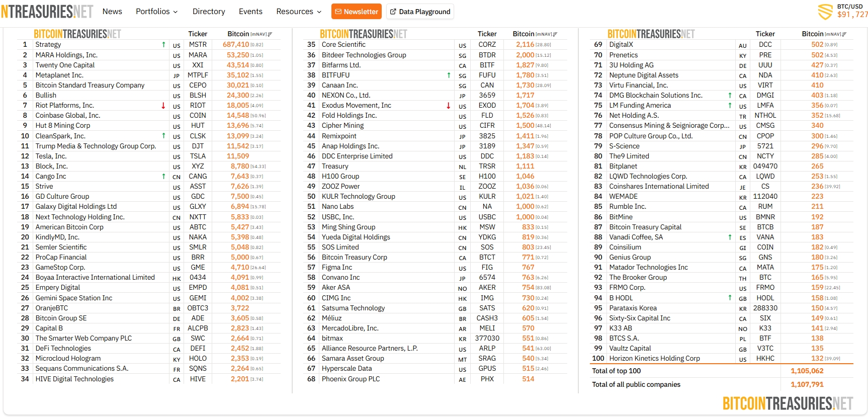Image resolution: width=868 pixels, height=417 pixels.
Task: Select Coinshares International Limited
Action: click(659, 187)
